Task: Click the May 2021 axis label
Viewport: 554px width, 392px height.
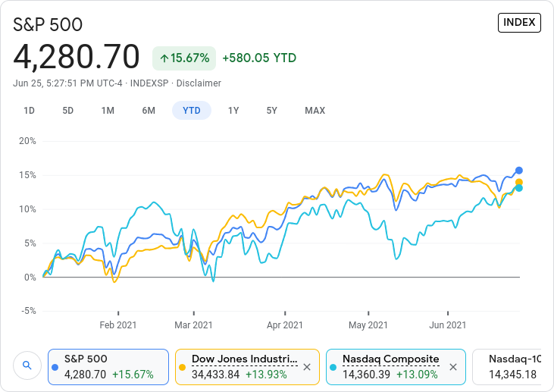Action: (x=368, y=325)
